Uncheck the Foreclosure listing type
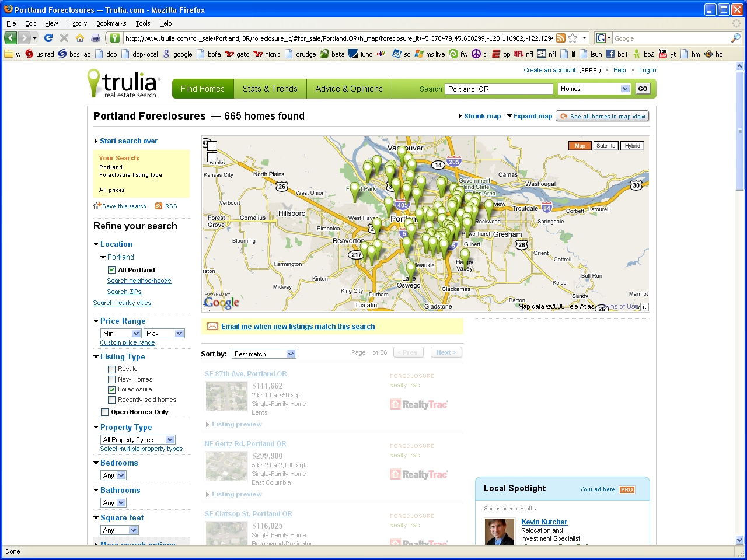 pyautogui.click(x=111, y=390)
